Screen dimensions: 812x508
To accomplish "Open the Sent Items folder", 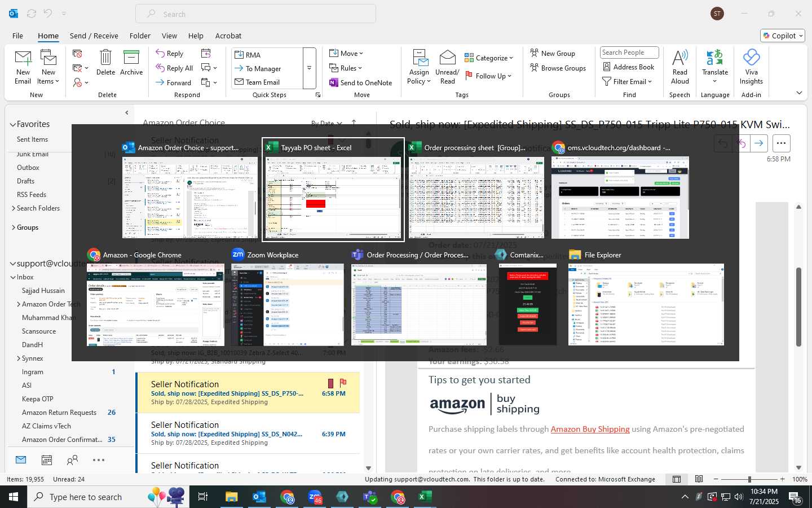I will 32,139.
